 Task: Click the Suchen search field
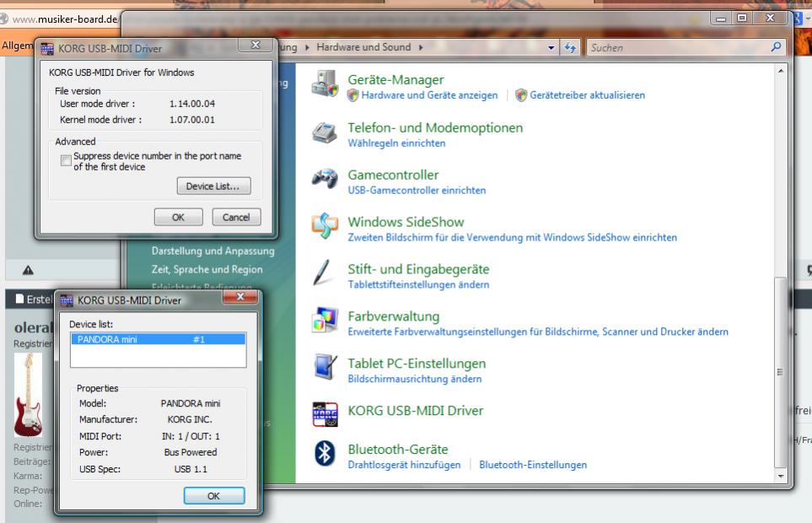coord(679,47)
